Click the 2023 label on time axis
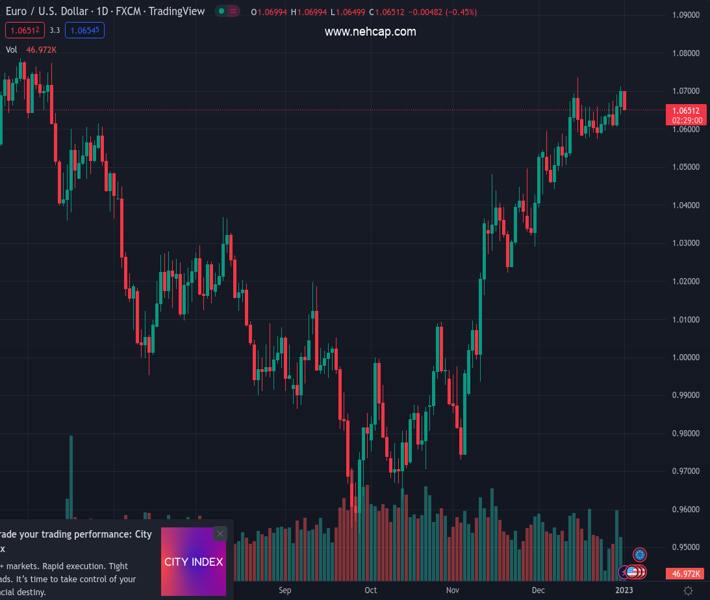Screen dimensions: 710x600 pyautogui.click(x=623, y=591)
